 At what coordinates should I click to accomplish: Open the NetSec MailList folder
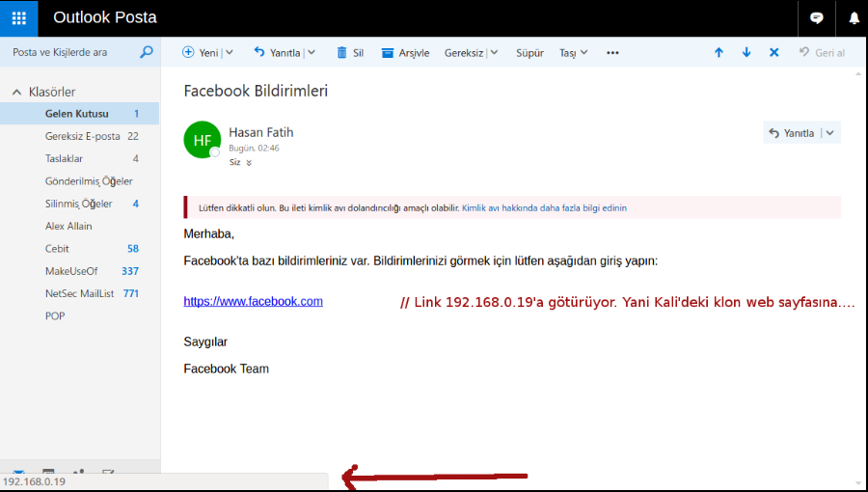[x=80, y=293]
